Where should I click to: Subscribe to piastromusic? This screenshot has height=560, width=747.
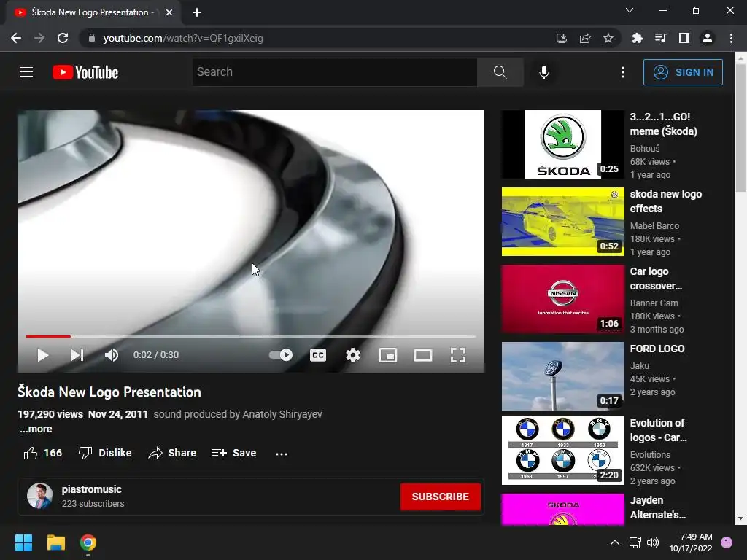440,497
